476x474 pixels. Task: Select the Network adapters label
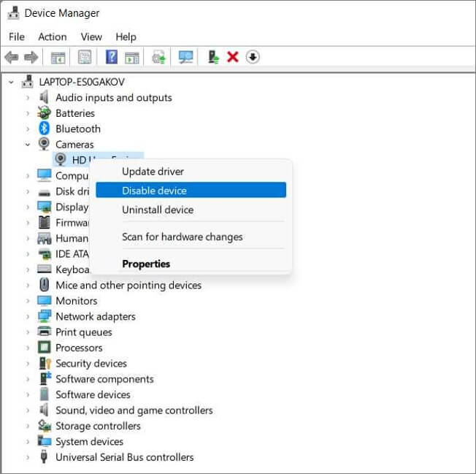point(96,316)
